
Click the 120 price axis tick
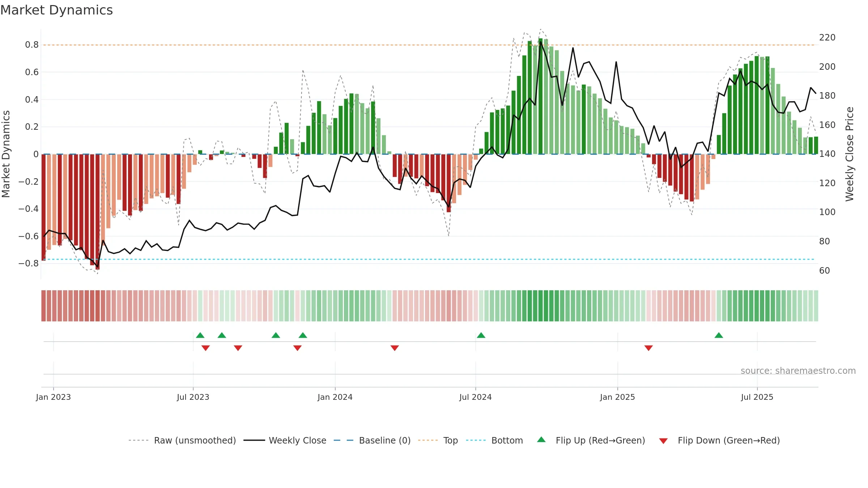pyautogui.click(x=827, y=183)
